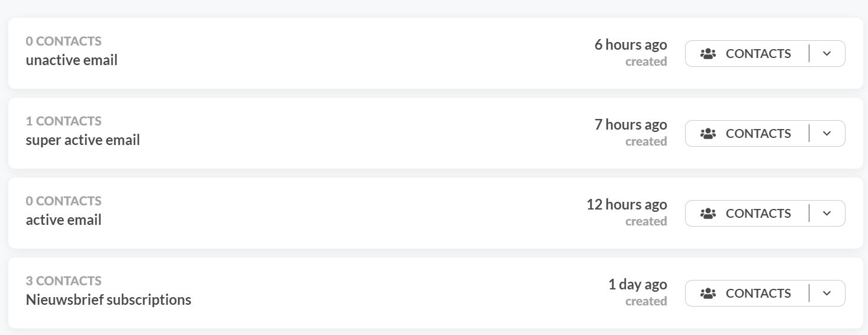
Task: Select the unactive email list name
Action: pos(72,60)
